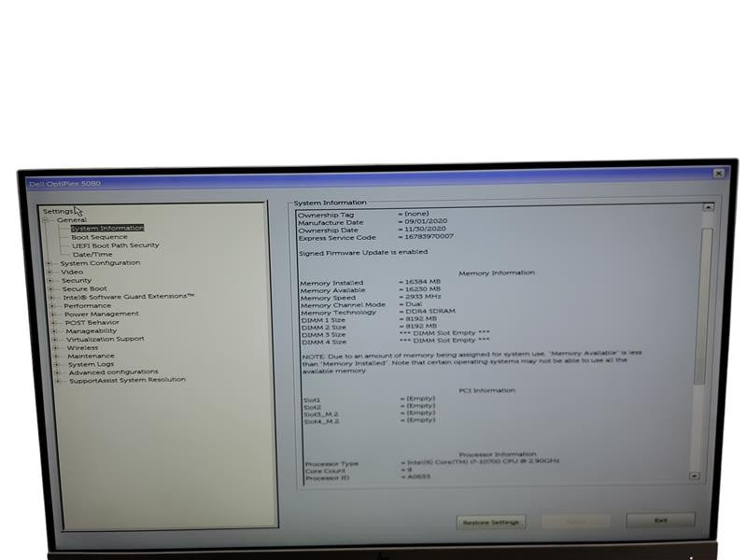Click the Memory Installed value 16384 MB
Screen dimensions: 747x560
click(x=423, y=282)
